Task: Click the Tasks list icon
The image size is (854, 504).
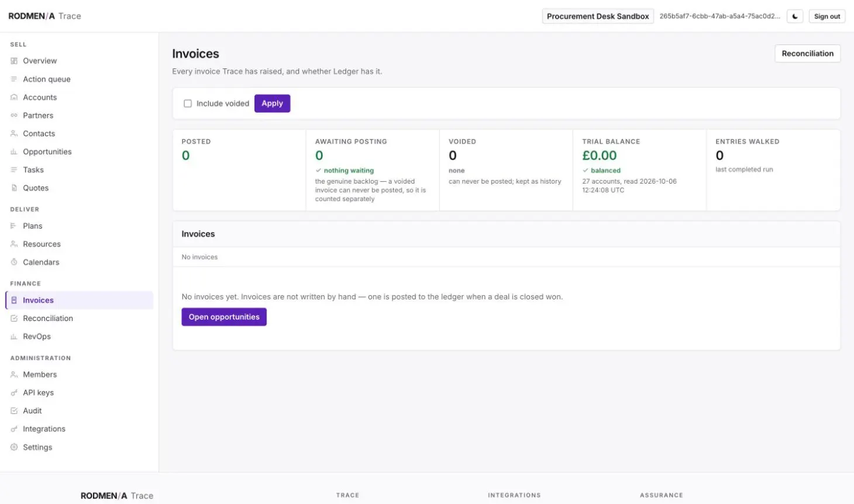Action: click(x=14, y=170)
